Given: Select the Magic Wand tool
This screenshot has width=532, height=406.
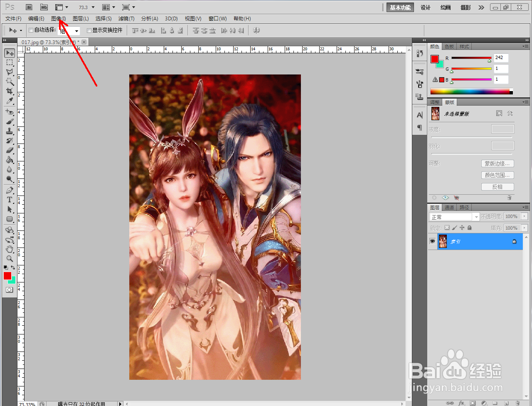Looking at the screenshot, I should pyautogui.click(x=10, y=82).
